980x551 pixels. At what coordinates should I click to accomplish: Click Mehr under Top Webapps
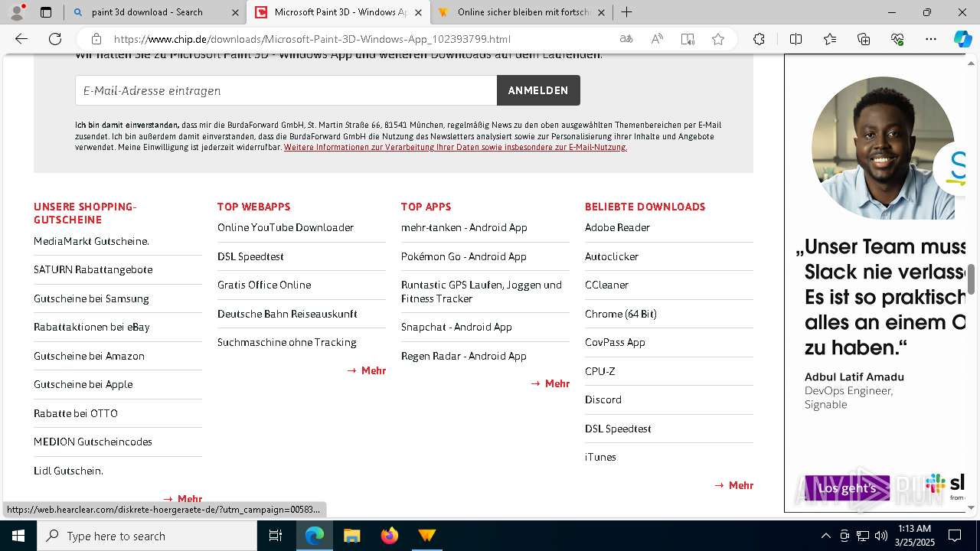click(x=366, y=370)
